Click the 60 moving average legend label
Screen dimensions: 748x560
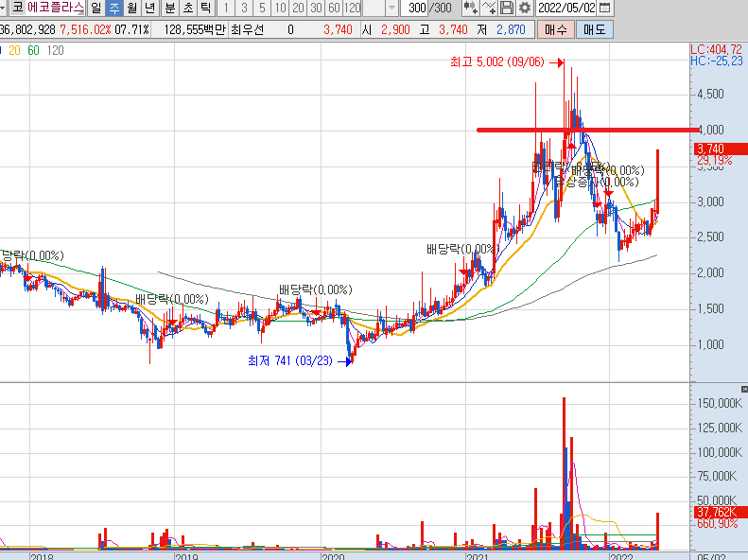click(x=33, y=50)
